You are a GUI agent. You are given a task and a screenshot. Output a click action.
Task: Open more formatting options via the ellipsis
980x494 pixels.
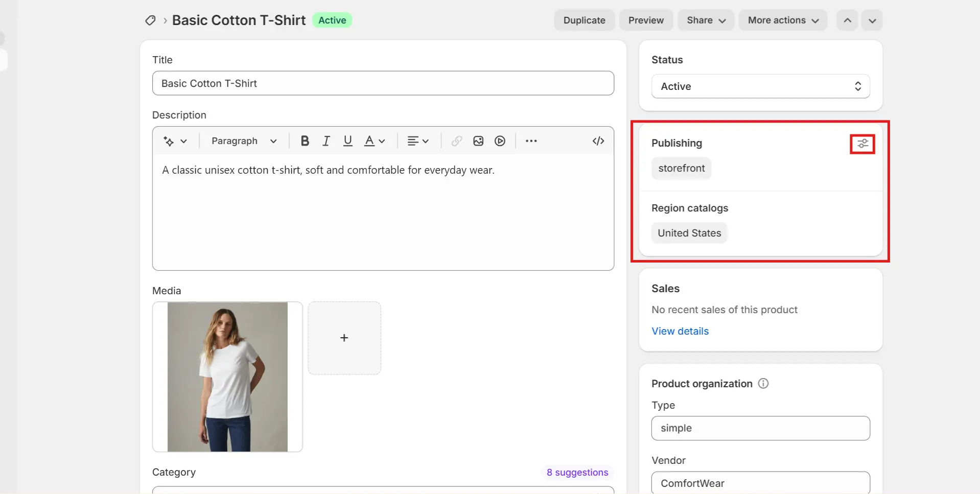[531, 141]
